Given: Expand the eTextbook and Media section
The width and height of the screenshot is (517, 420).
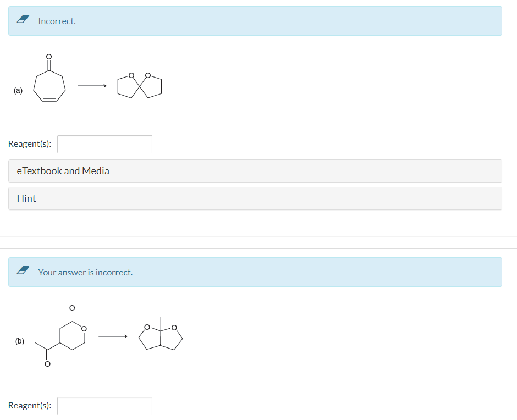Looking at the screenshot, I should 64,171.
